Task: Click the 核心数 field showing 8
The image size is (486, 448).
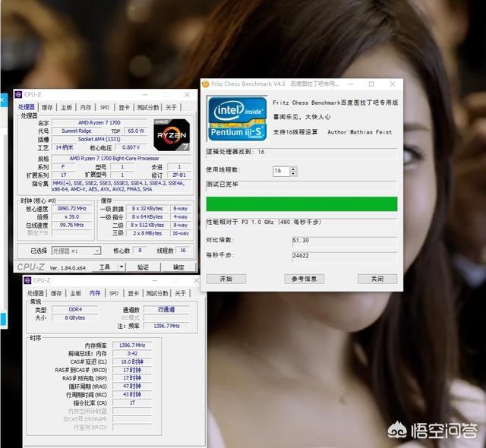Action: tap(140, 251)
